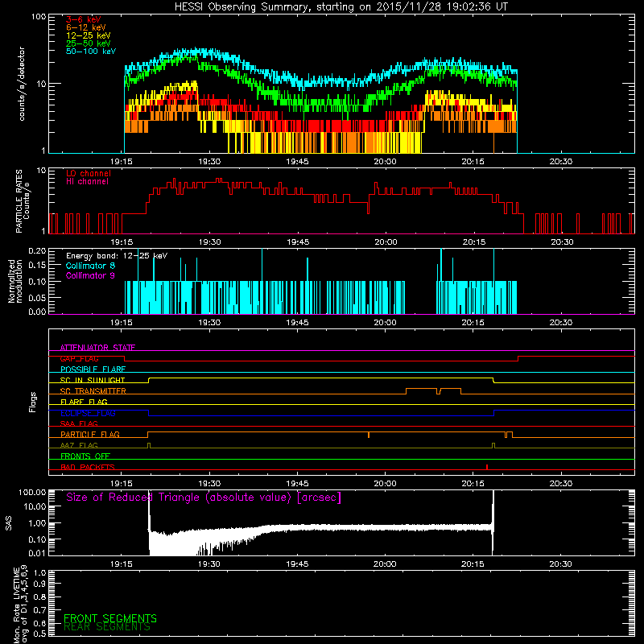The width and height of the screenshot is (644, 644).
Task: Click the 20:30 tick under SAS plot
Action: pos(560,564)
